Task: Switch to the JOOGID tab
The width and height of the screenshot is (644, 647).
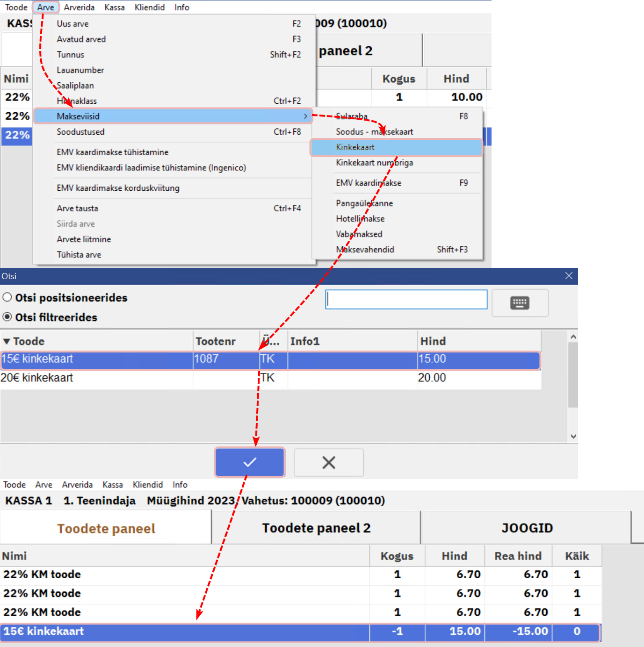Action: [527, 528]
